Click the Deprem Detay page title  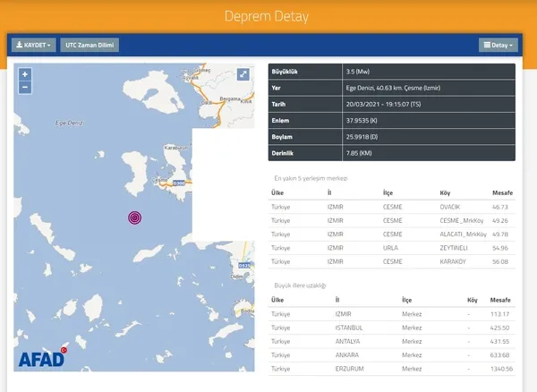click(x=268, y=16)
